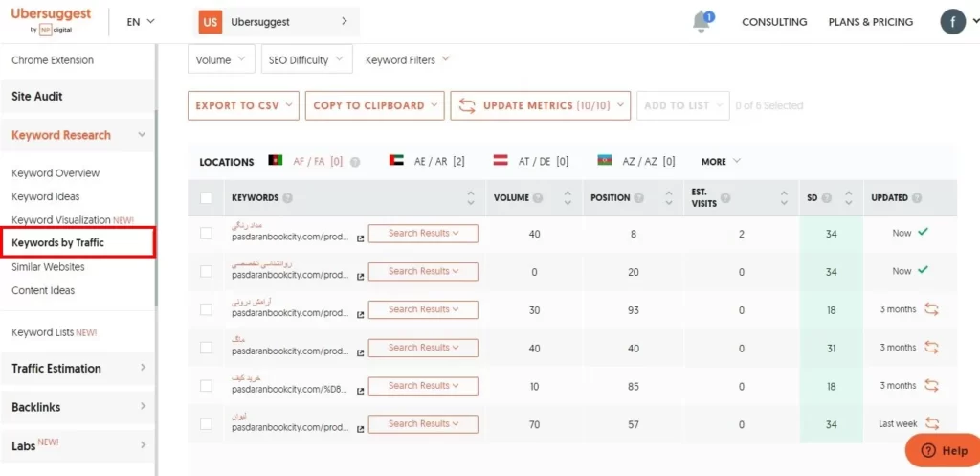Open external link for row with position 93
The height and width of the screenshot is (476, 980).
(x=360, y=315)
